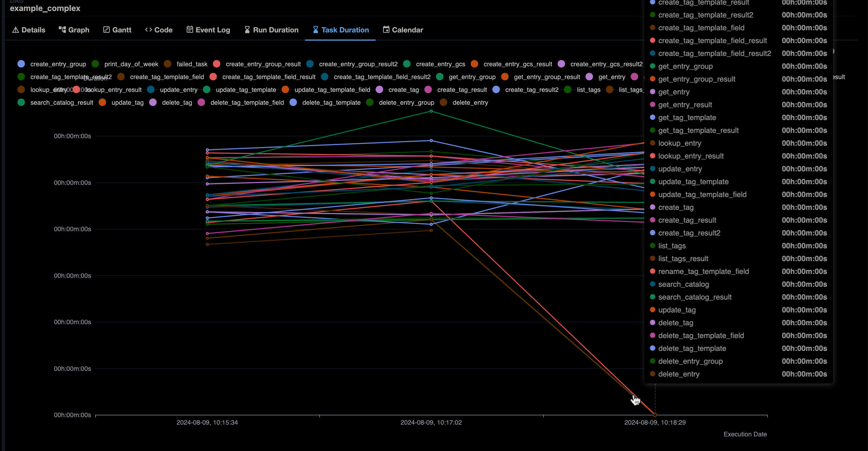
Task: Hide the search_catalog_result series
Action: pos(62,103)
